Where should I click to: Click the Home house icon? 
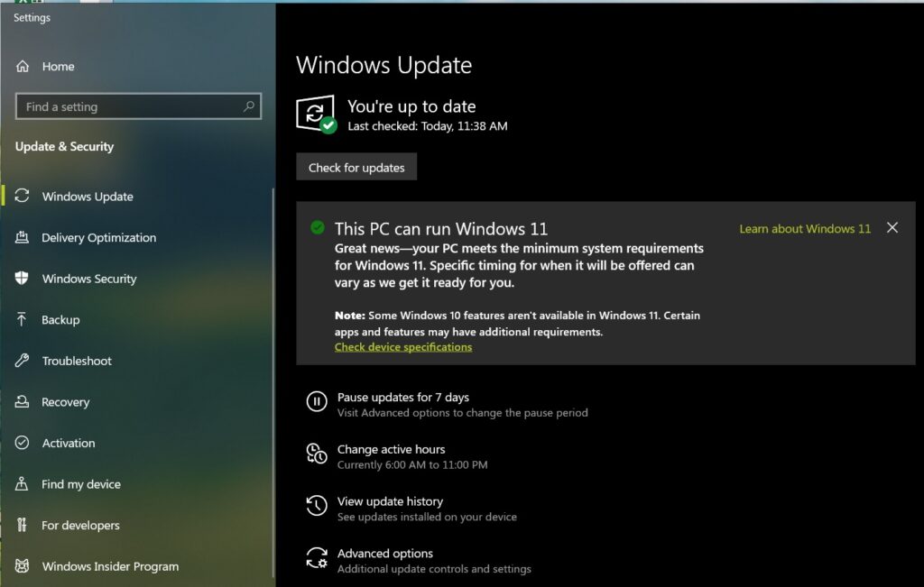(x=23, y=66)
